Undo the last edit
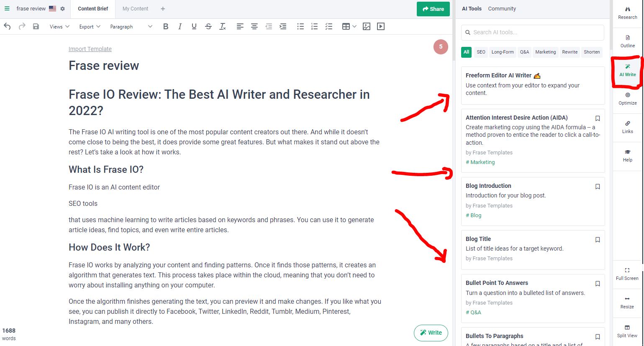Viewport: 644px width, 346px height. click(7, 26)
